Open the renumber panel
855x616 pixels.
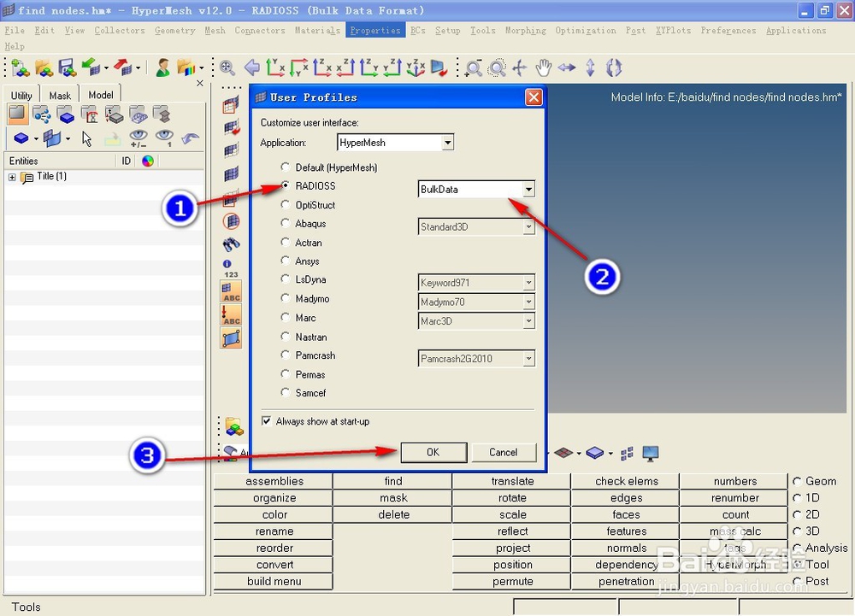pyautogui.click(x=734, y=498)
